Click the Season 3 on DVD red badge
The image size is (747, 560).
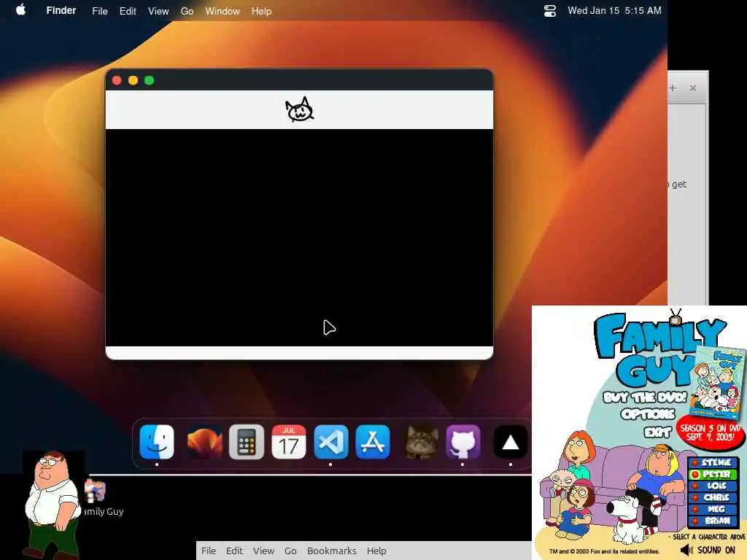[711, 432]
